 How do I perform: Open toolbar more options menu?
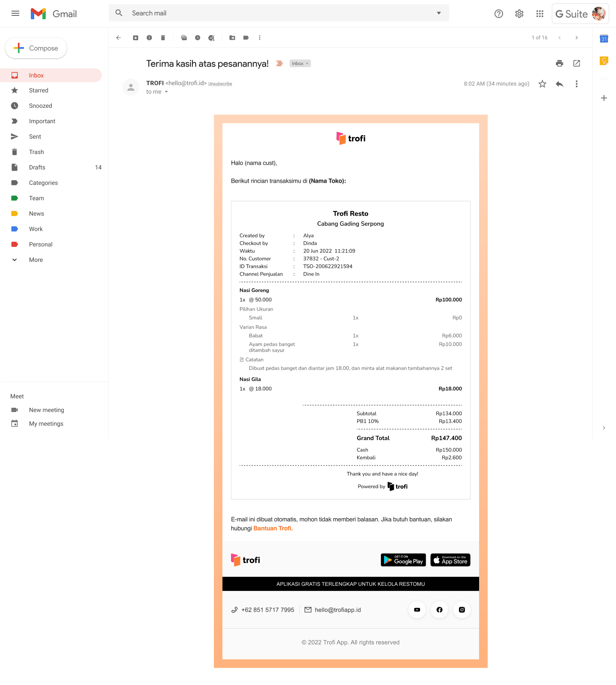[260, 38]
